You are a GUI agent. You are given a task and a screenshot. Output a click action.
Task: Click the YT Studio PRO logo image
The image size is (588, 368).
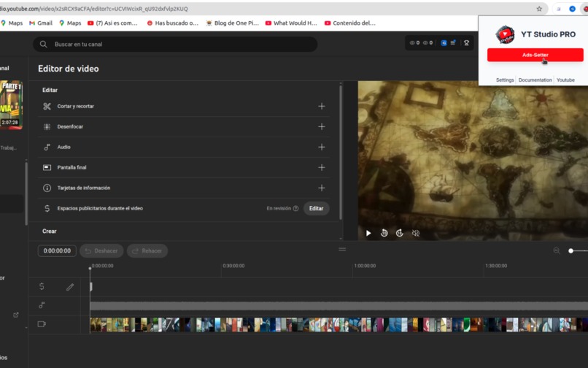[x=505, y=34]
